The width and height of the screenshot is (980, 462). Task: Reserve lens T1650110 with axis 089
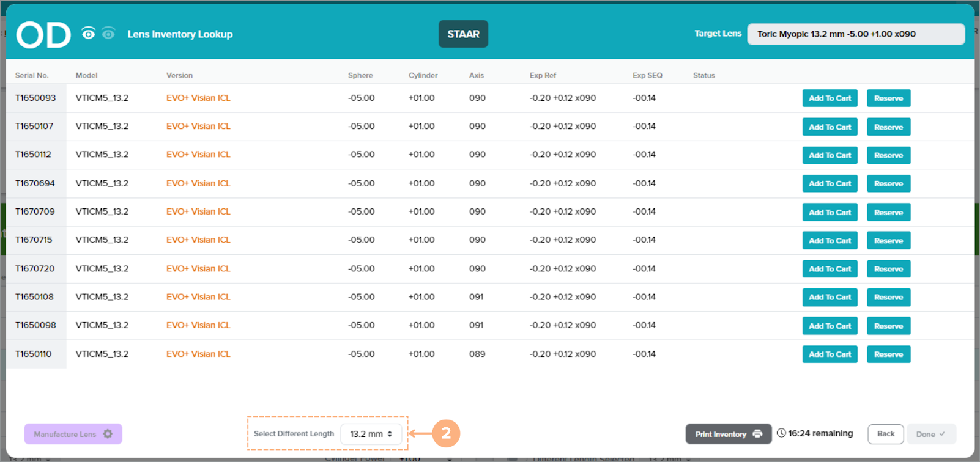(888, 354)
